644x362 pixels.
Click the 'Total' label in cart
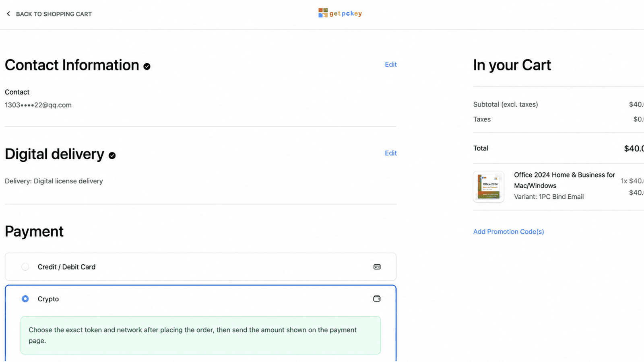(481, 148)
